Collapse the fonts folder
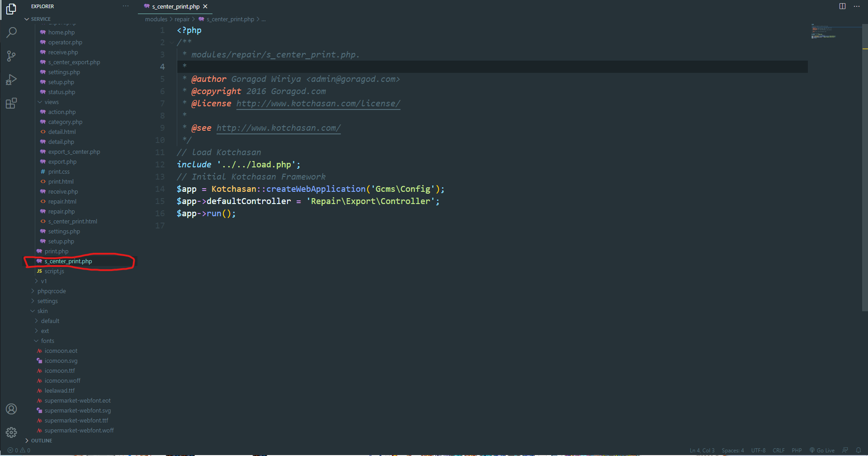Viewport: 868px width, 456px height. click(47, 341)
